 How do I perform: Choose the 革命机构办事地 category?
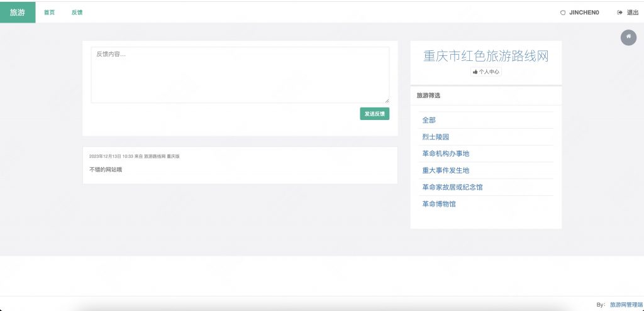[x=445, y=154]
